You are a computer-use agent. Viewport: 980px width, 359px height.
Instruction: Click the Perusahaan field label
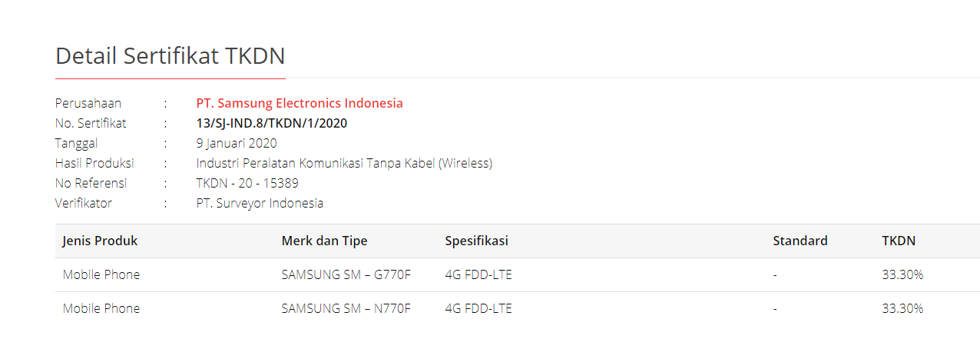coord(88,103)
